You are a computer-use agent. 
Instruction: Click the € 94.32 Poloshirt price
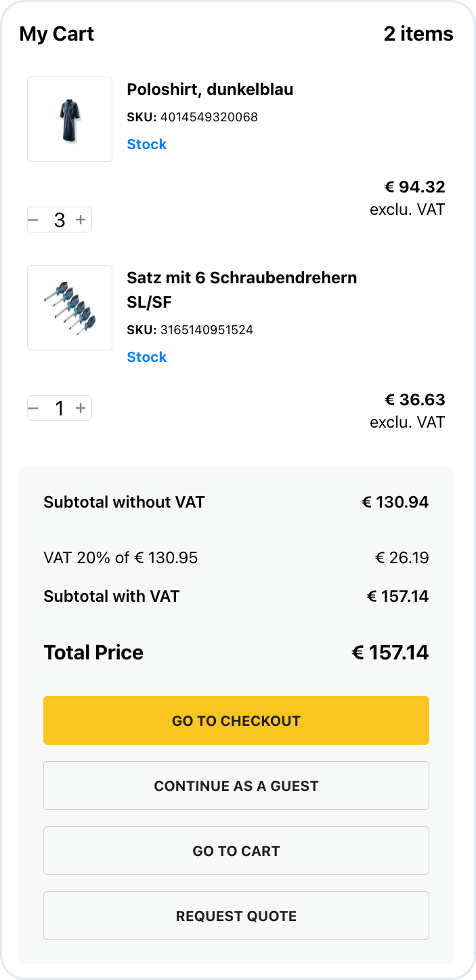coord(414,187)
